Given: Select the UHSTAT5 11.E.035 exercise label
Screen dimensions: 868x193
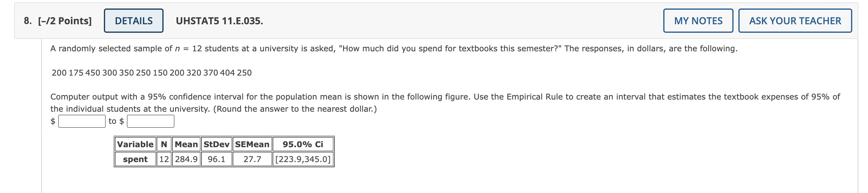Looking at the screenshot, I should [x=219, y=21].
